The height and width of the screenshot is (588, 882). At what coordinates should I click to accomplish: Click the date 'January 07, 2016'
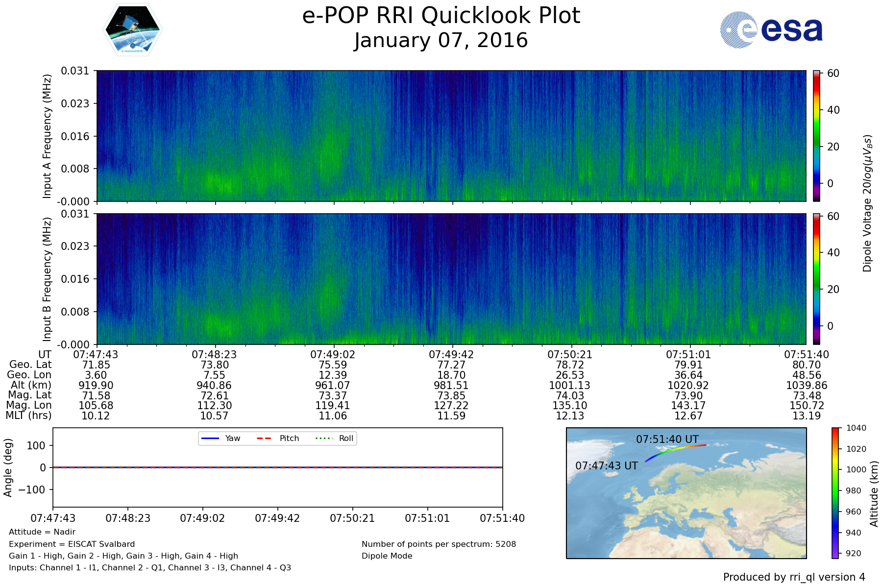(x=441, y=41)
